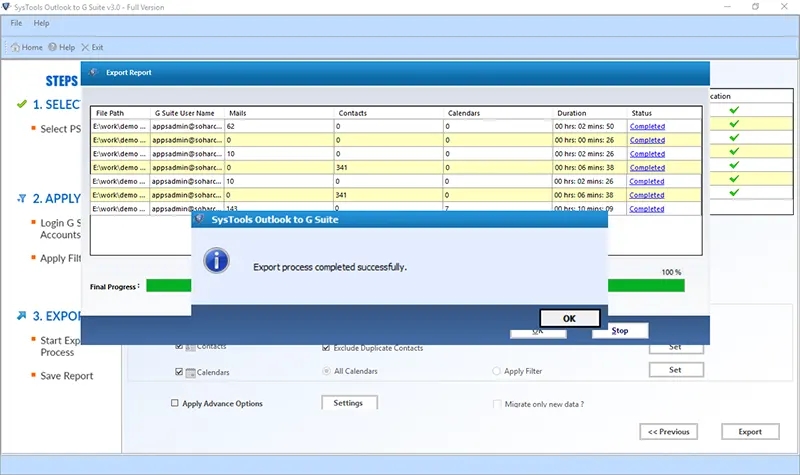Click OK in the success message dialog
Image resolution: width=800 pixels, height=475 pixels.
coord(569,318)
